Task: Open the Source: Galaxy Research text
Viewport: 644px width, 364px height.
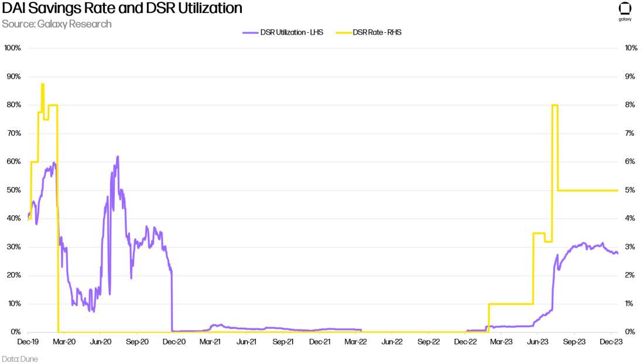Action: click(57, 24)
